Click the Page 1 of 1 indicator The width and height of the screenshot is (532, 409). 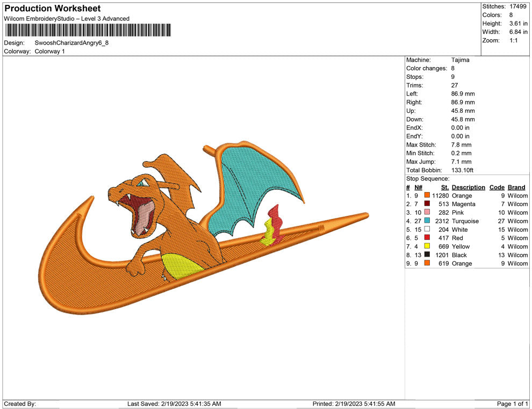click(x=512, y=404)
